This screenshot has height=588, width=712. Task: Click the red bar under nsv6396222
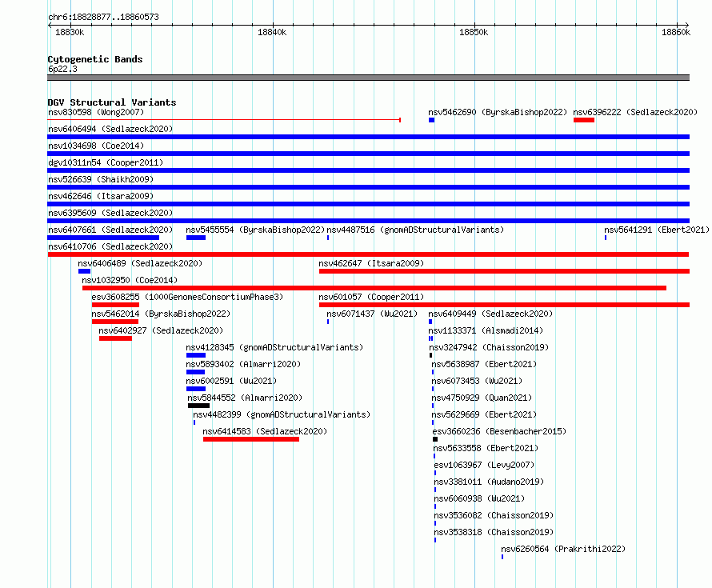click(584, 120)
